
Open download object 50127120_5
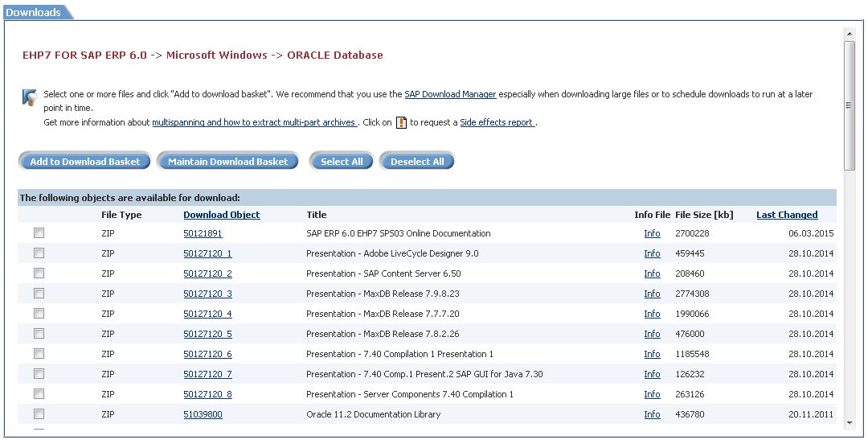coord(207,334)
